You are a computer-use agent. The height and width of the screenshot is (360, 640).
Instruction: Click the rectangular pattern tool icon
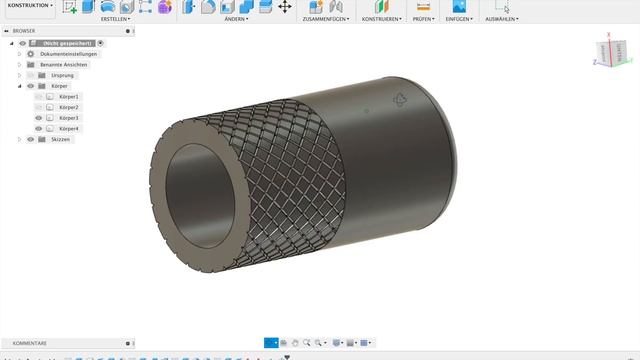pyautogui.click(x=145, y=7)
